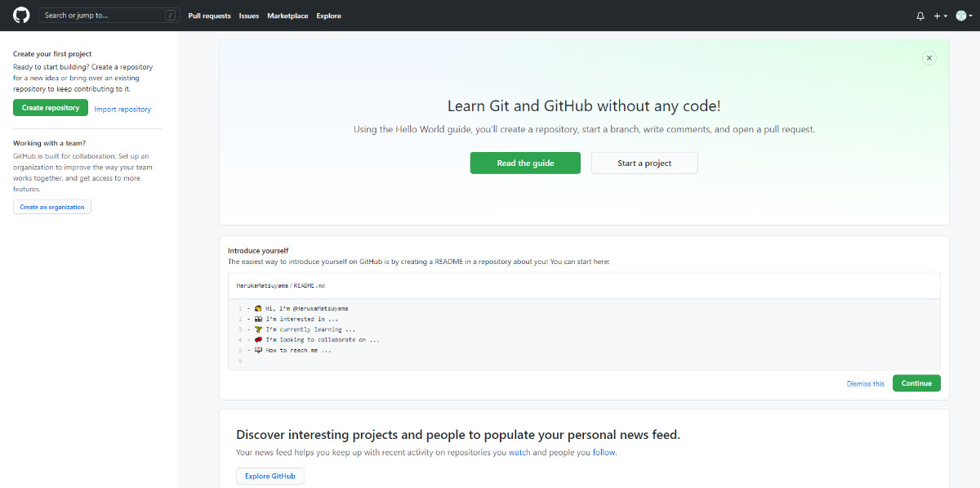
Task: Open Pull requests in top navigation
Action: [x=209, y=16]
